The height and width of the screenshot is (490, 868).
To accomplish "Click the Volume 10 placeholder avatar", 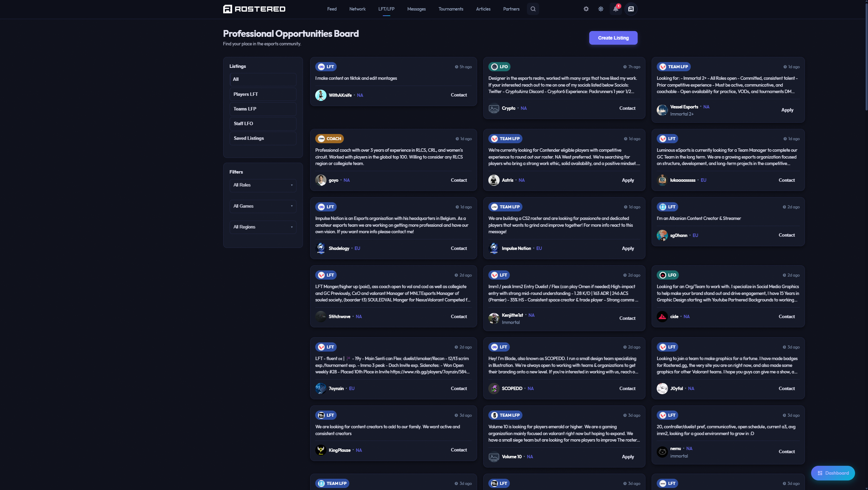I will (x=494, y=457).
